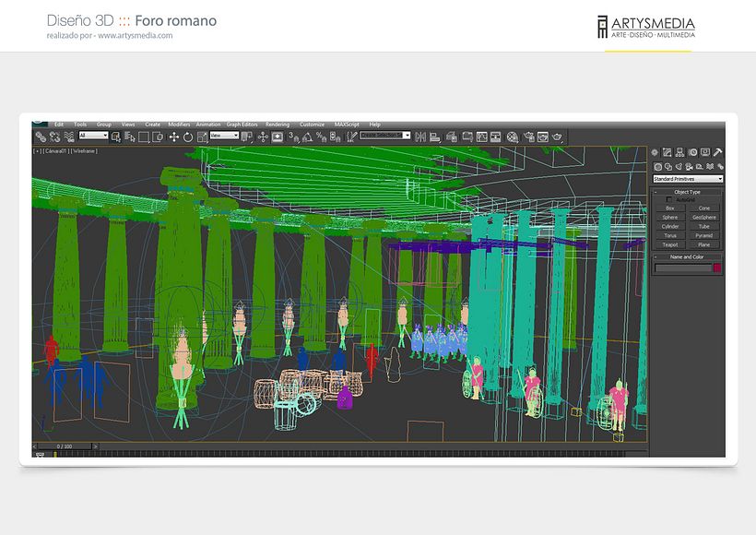Open the Modifiers menu
The image size is (756, 535).
pyautogui.click(x=179, y=125)
